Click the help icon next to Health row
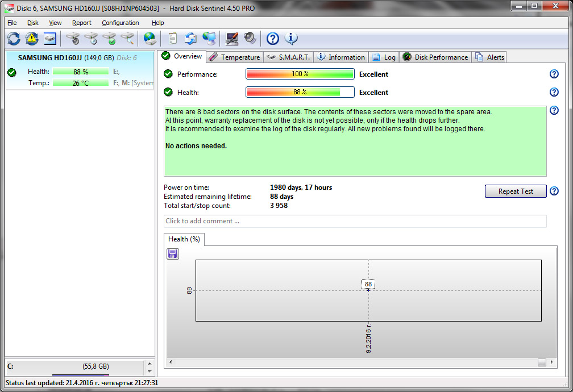Viewport: 573px width, 392px height. tap(554, 92)
